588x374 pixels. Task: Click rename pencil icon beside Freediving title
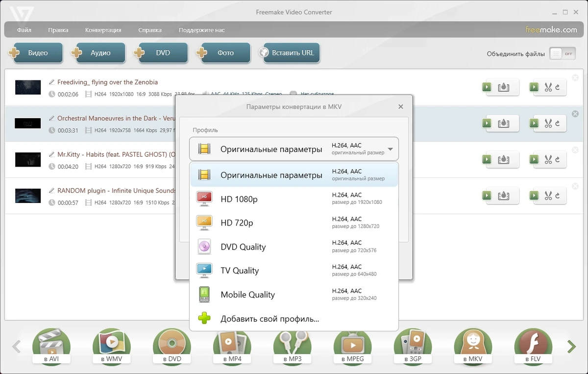[x=52, y=82]
